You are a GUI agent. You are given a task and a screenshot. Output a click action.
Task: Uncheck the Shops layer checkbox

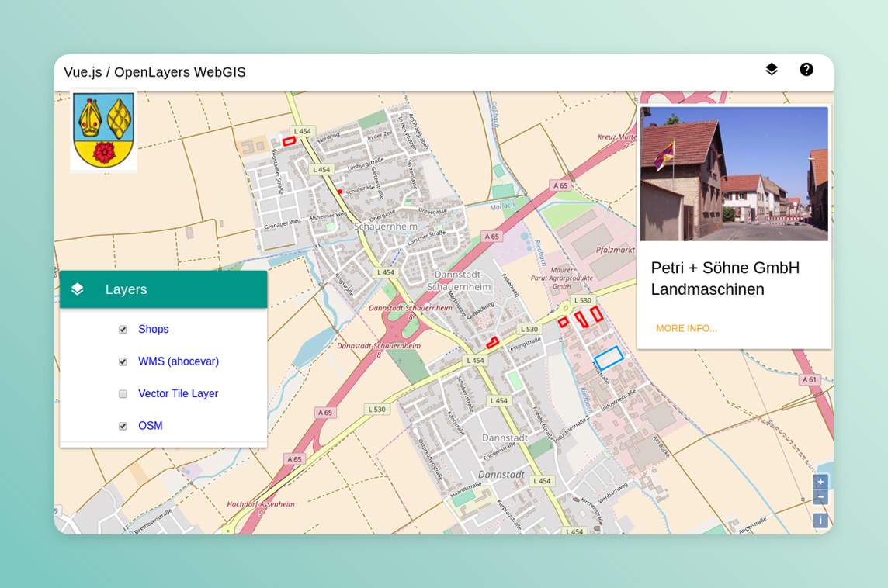coord(123,330)
